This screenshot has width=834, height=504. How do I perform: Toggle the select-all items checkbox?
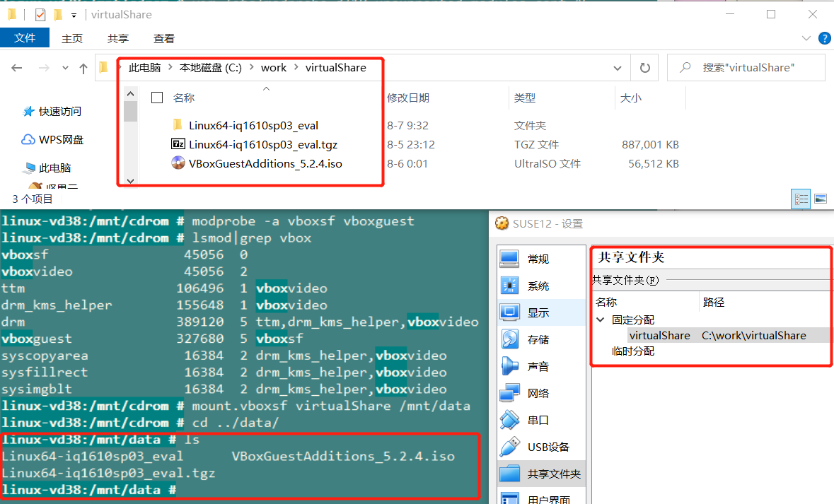coord(157,98)
